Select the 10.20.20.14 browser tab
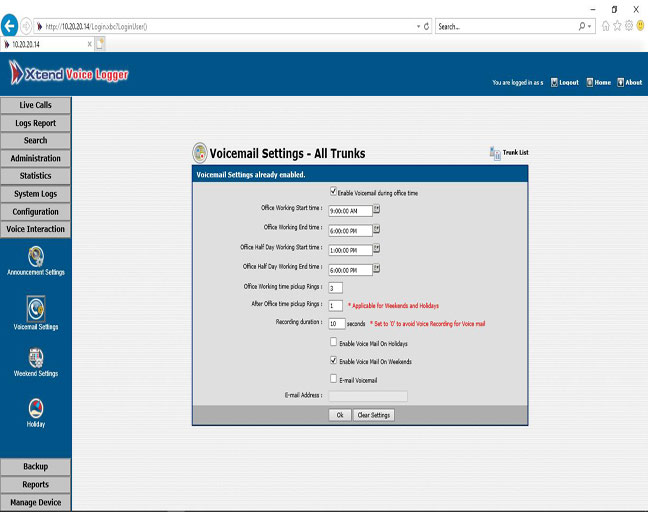Screen dimensions: 648x512 pyautogui.click(x=47, y=44)
